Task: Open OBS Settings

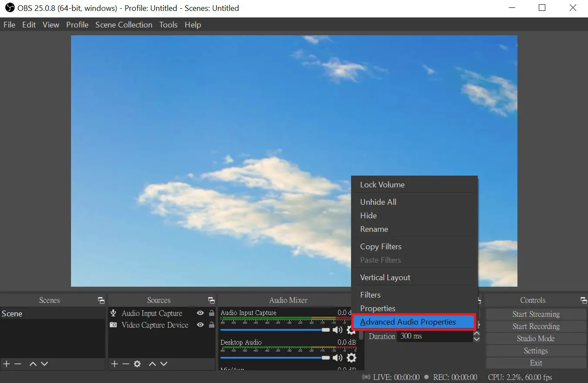Action: [535, 351]
